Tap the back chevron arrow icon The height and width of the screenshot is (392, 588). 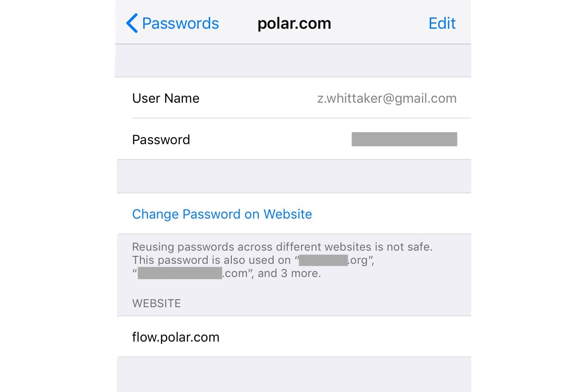[x=132, y=23]
